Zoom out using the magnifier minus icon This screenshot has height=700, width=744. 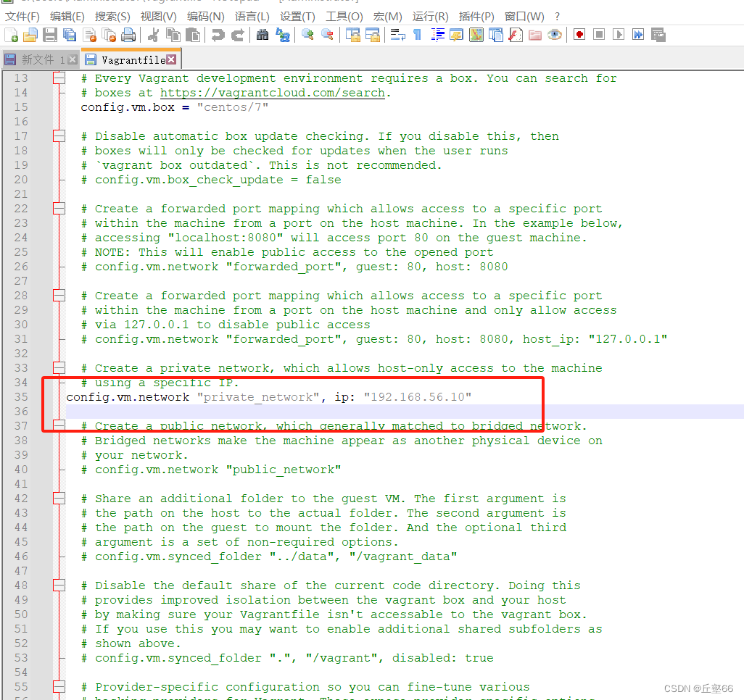[327, 35]
